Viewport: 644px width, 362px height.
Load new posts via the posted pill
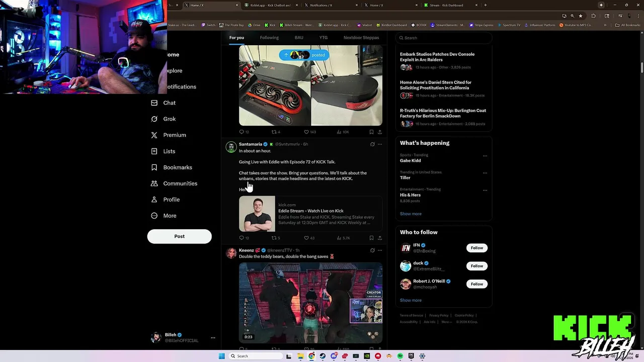tap(304, 55)
